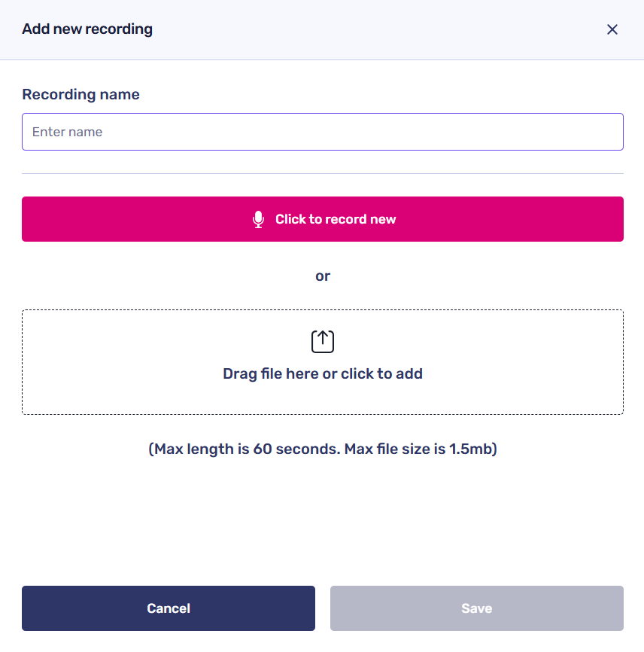The image size is (644, 652).
Task: Click the Max length 60 seconds note
Action: point(323,449)
